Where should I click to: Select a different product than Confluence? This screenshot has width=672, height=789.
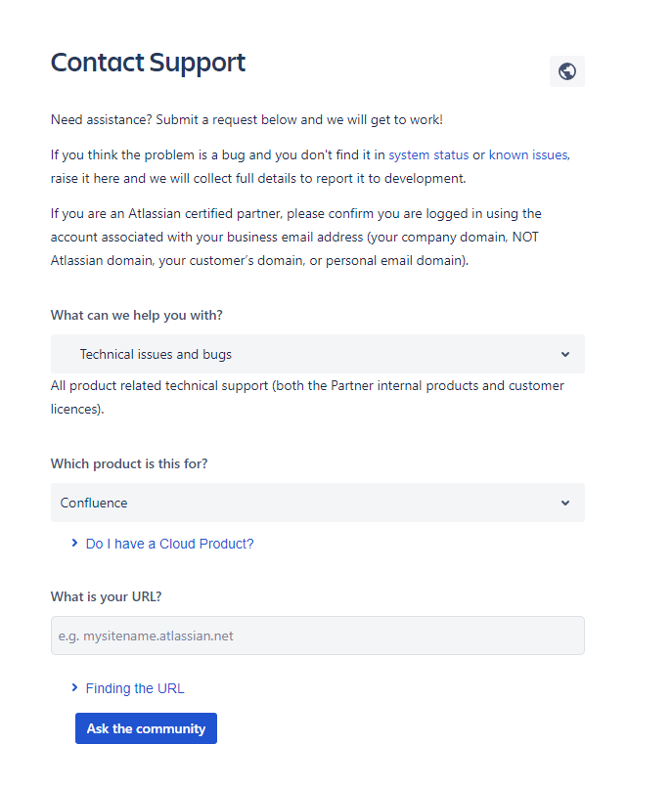[317, 503]
